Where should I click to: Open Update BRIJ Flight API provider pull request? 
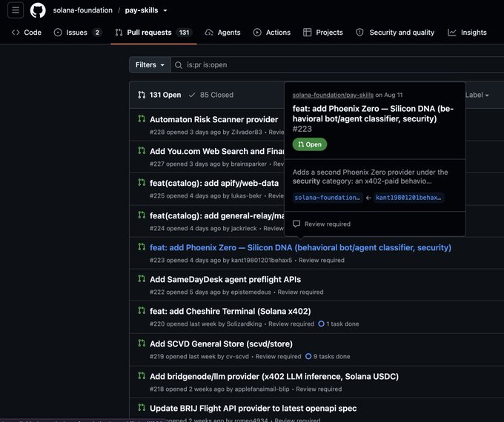(253, 409)
